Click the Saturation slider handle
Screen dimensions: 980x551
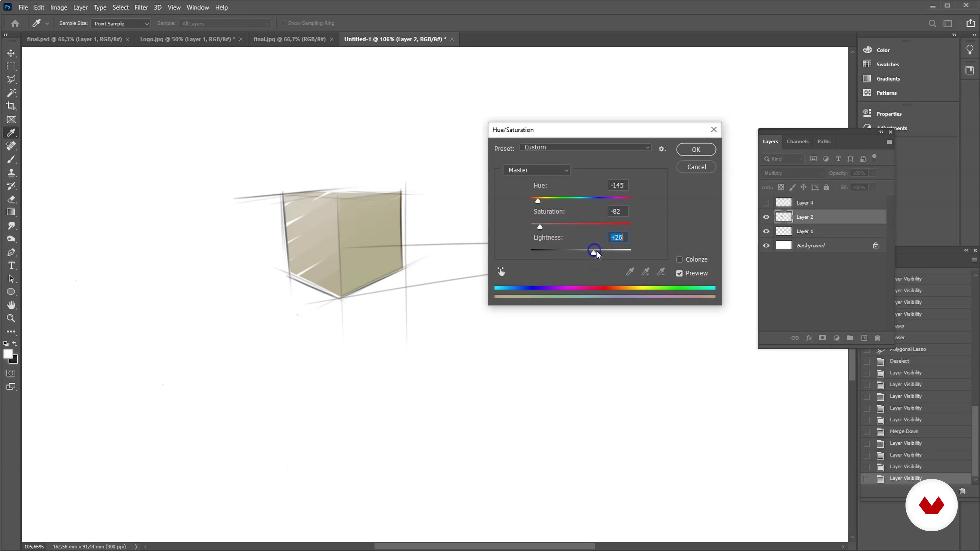coord(540,227)
